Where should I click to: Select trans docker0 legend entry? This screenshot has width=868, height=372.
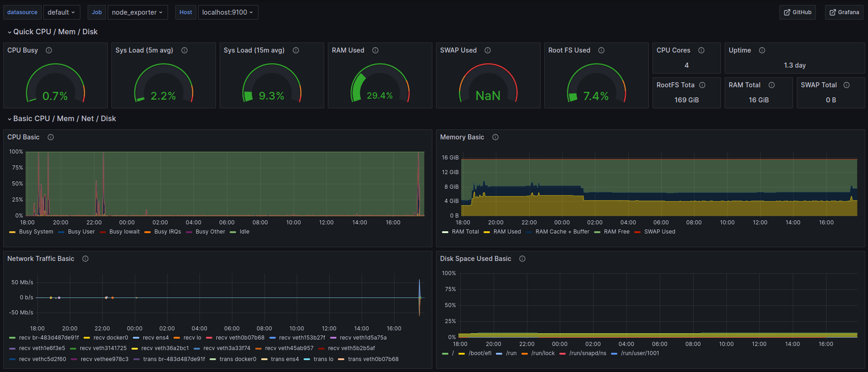click(x=238, y=359)
